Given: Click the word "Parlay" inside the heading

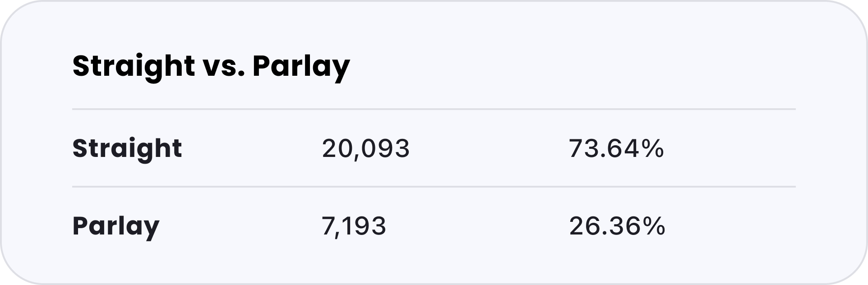Looking at the screenshot, I should (301, 67).
